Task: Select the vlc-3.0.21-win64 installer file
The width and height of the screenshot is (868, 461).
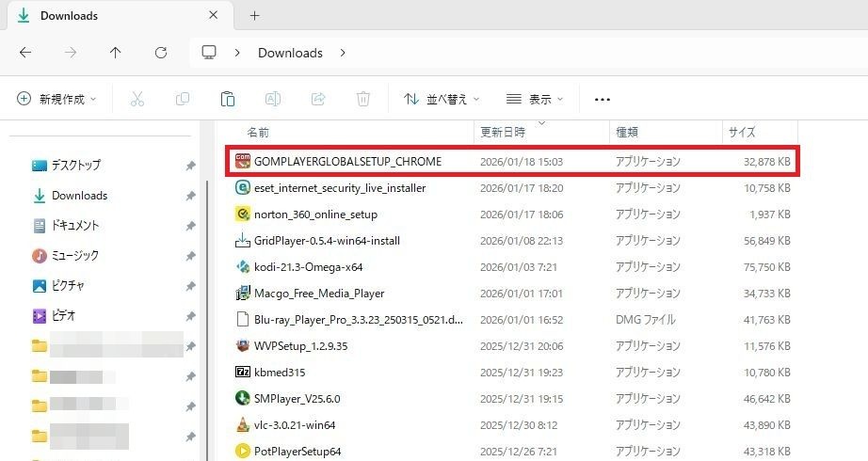Action: click(x=294, y=425)
